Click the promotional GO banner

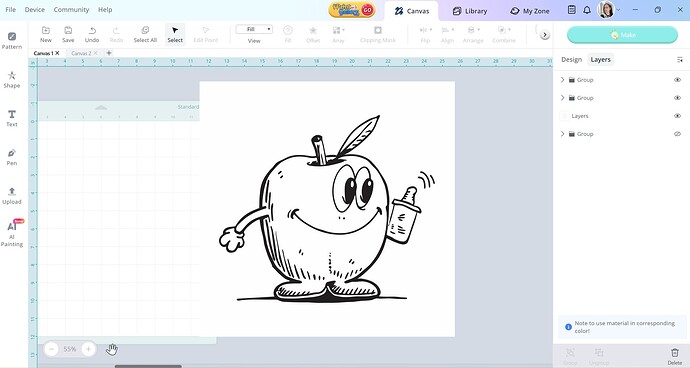tap(352, 10)
